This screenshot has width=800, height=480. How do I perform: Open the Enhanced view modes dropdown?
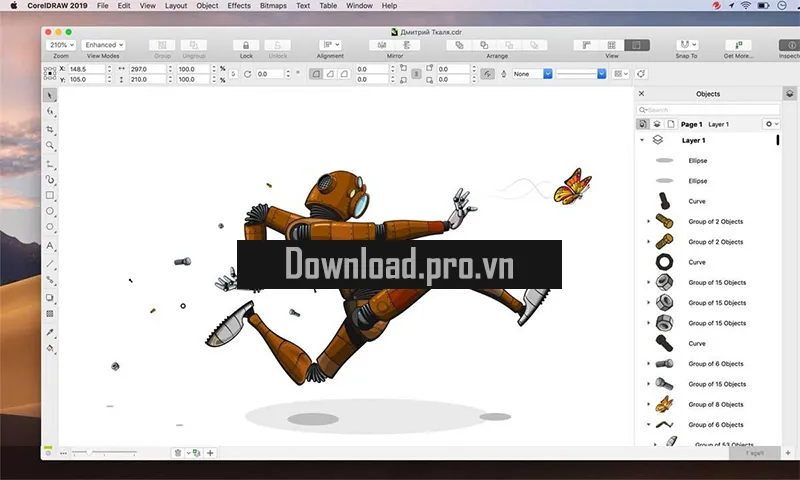coord(103,45)
